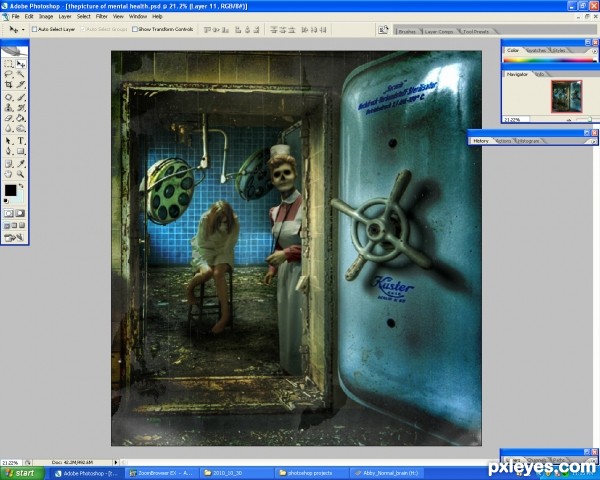Open Layer Comps tab in palette well

(x=439, y=32)
